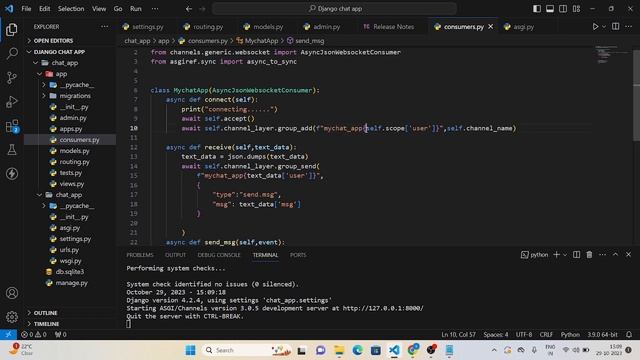Open the Windows Start menu
Viewport: 640px width, 360px height.
(190, 350)
